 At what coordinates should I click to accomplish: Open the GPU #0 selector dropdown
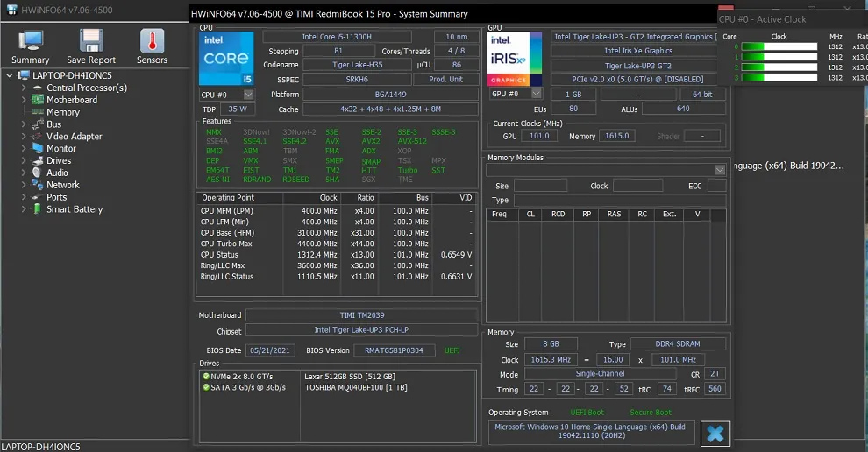tap(536, 94)
